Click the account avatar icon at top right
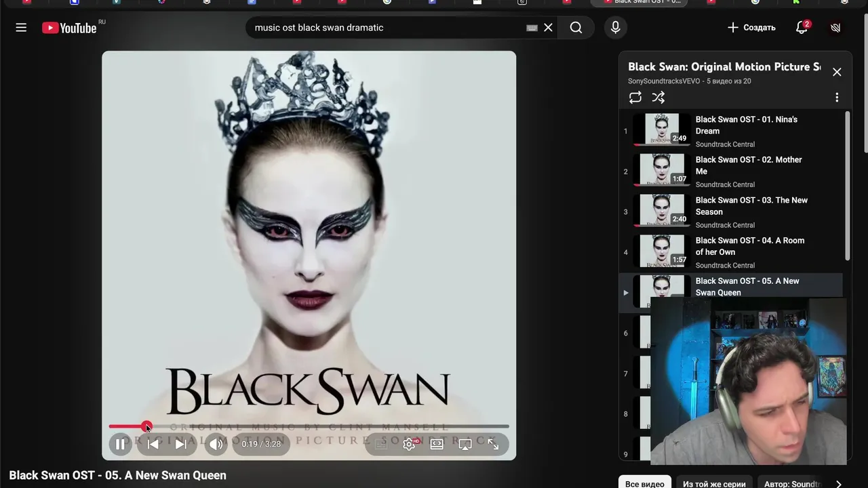The height and width of the screenshot is (488, 868). [x=835, y=28]
